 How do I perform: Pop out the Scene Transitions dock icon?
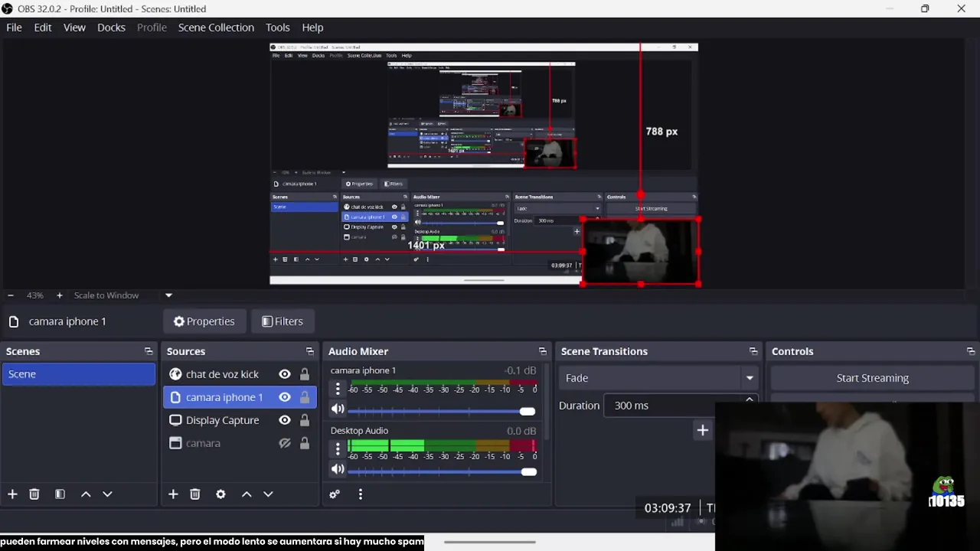pyautogui.click(x=753, y=351)
